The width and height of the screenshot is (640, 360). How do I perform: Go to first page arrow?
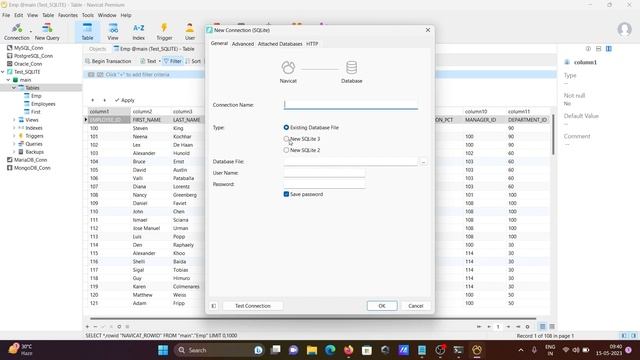[x=479, y=327]
